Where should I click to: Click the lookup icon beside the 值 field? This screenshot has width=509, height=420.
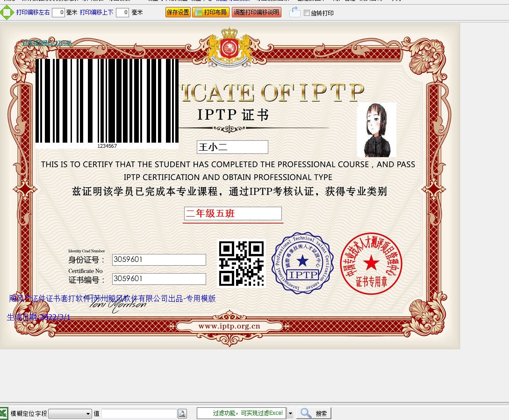point(182,413)
